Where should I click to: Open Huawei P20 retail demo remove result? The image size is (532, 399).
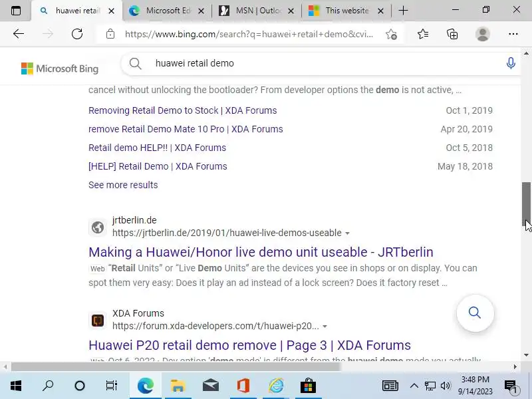click(x=250, y=345)
